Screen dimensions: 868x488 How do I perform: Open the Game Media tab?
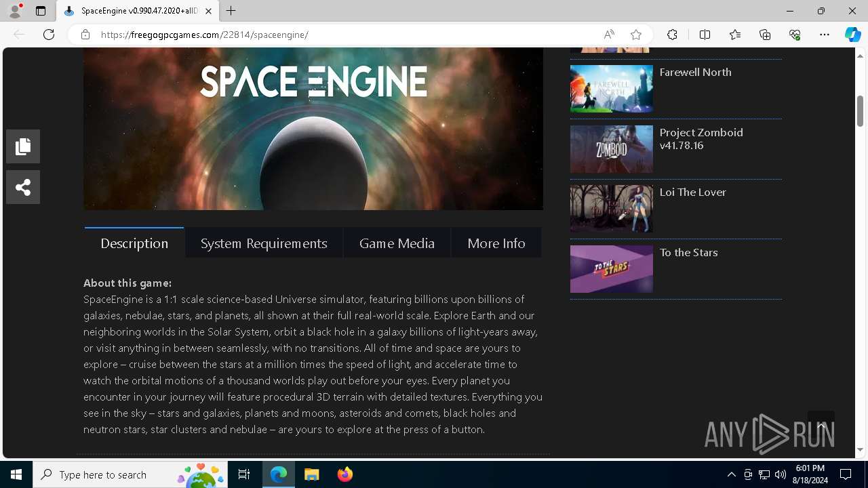pyautogui.click(x=397, y=243)
